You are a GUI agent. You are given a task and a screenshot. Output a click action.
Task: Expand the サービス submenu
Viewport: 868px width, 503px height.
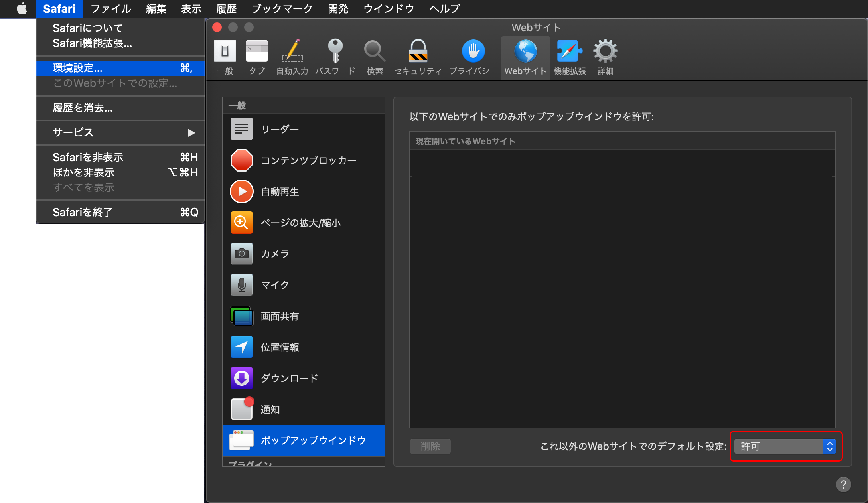tap(120, 132)
